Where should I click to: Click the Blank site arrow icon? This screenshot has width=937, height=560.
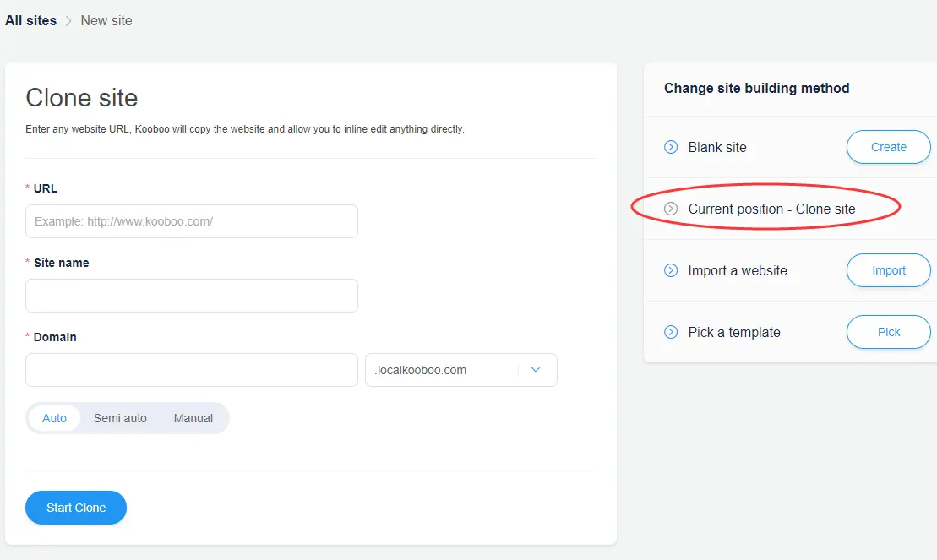pyautogui.click(x=671, y=147)
